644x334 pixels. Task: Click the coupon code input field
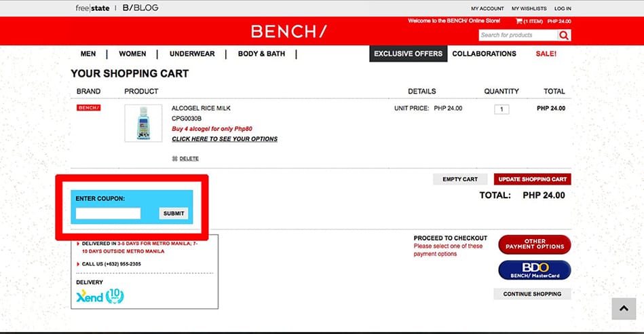108,213
